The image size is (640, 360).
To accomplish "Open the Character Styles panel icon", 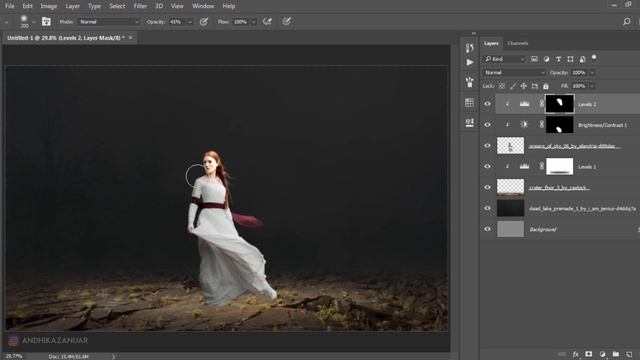I will coord(469,122).
